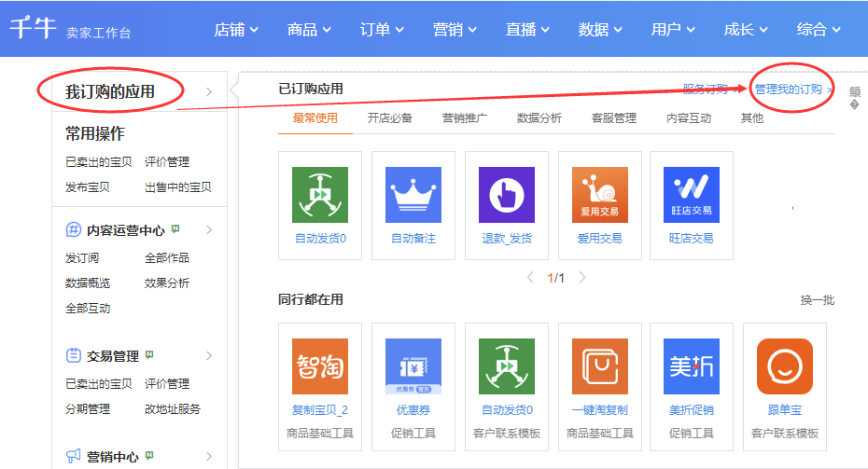
Task: Click the 管理我的订购 link
Action: click(x=789, y=90)
